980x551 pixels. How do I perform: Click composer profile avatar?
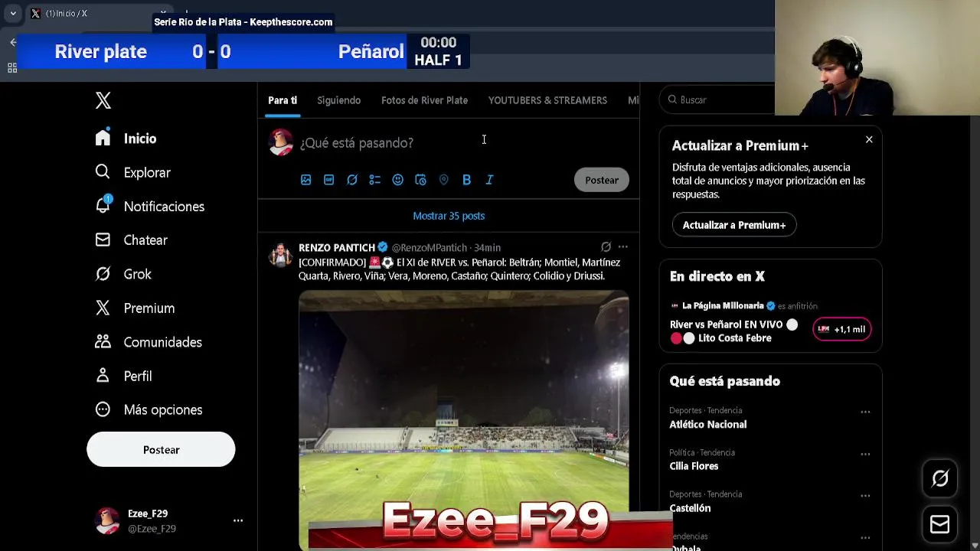[x=281, y=142]
